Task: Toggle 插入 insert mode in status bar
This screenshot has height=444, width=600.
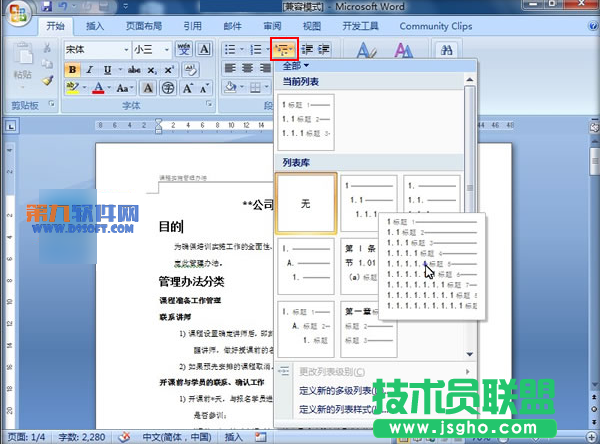Action: (x=233, y=437)
